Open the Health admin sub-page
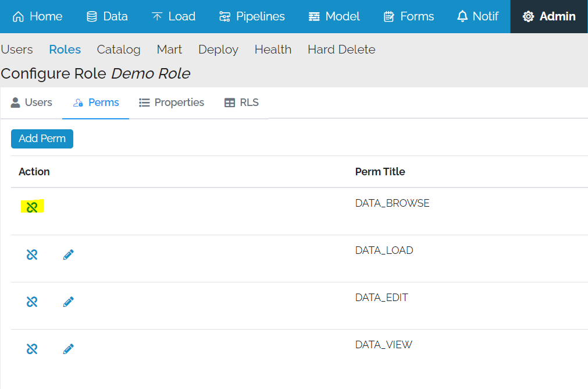This screenshot has height=389, width=588. tap(273, 49)
